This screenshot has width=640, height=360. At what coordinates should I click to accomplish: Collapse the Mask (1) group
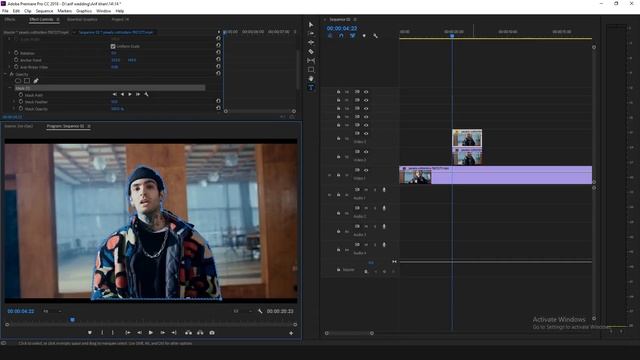tap(10, 88)
